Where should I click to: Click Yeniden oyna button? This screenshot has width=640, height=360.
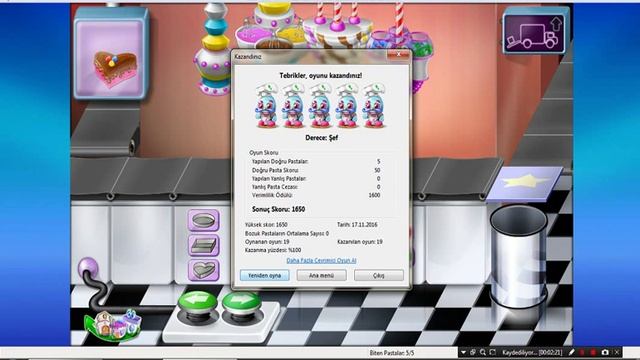[264, 276]
